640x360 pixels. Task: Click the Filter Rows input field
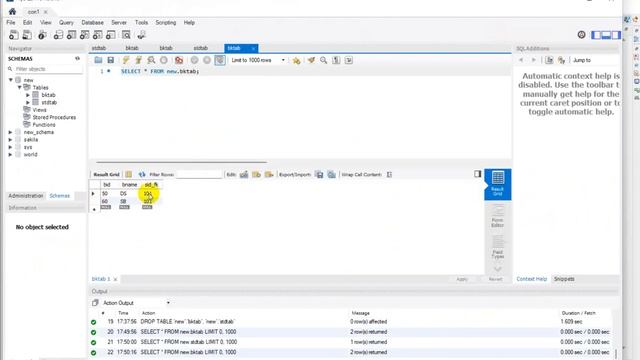(x=200, y=174)
